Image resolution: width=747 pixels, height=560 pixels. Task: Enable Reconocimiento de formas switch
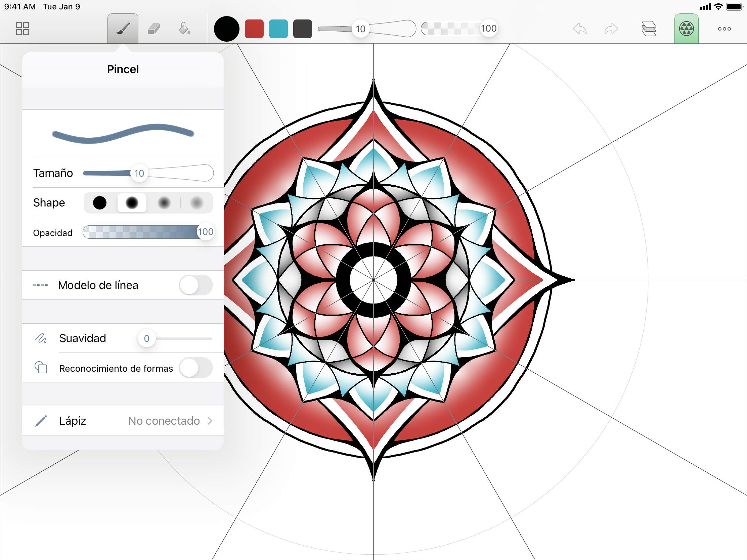196,368
